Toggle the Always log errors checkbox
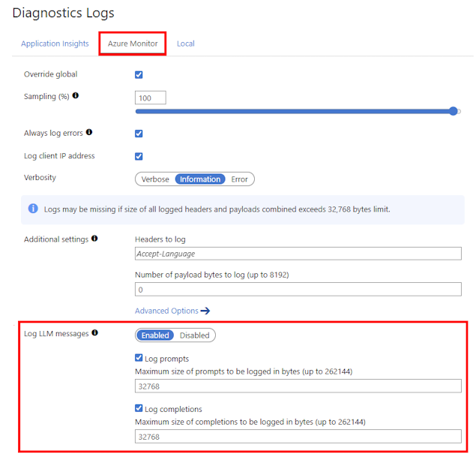The width and height of the screenshot is (476, 457). click(x=139, y=134)
